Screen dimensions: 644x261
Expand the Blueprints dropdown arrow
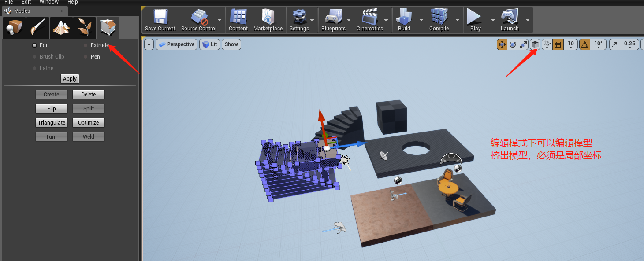(x=349, y=20)
